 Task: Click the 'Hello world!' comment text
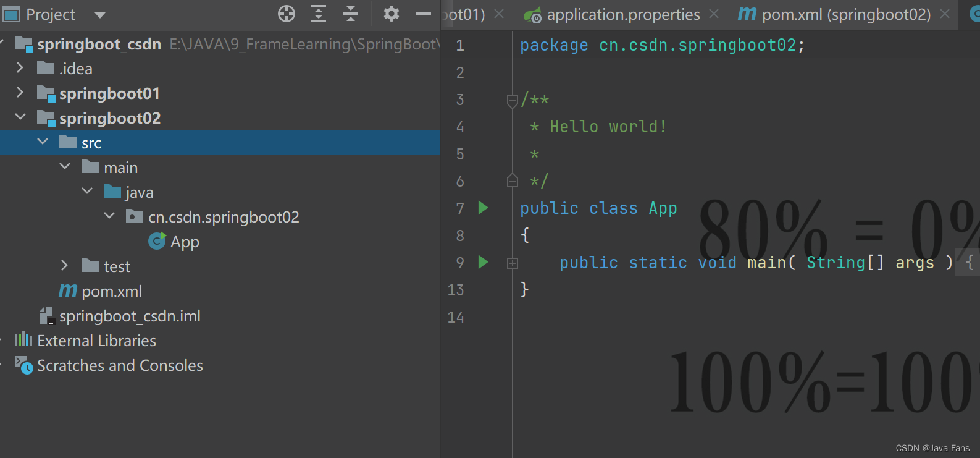point(608,127)
